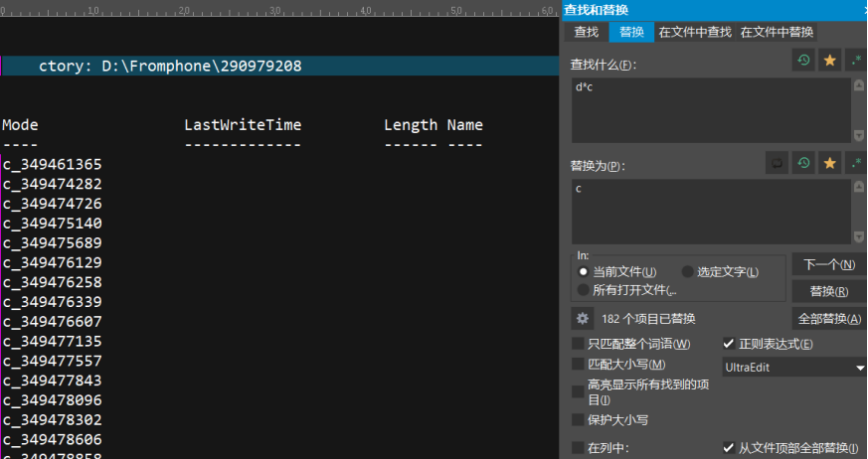This screenshot has width=868, height=459.
Task: Switch to the 在文件中替换 tab
Action: pos(777,32)
